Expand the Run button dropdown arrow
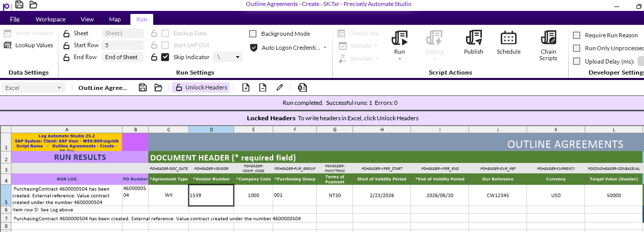 pyautogui.click(x=400, y=59)
